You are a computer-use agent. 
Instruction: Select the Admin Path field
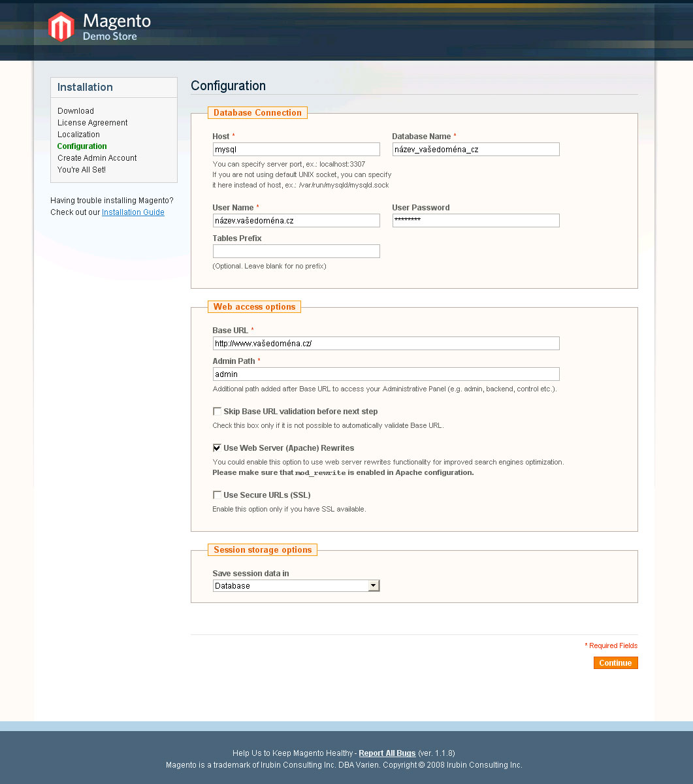[386, 374]
